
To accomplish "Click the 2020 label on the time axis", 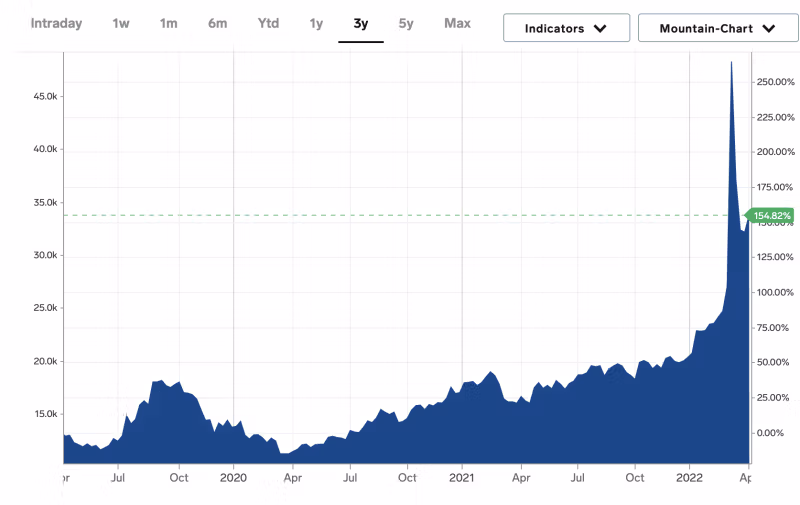I will (233, 478).
